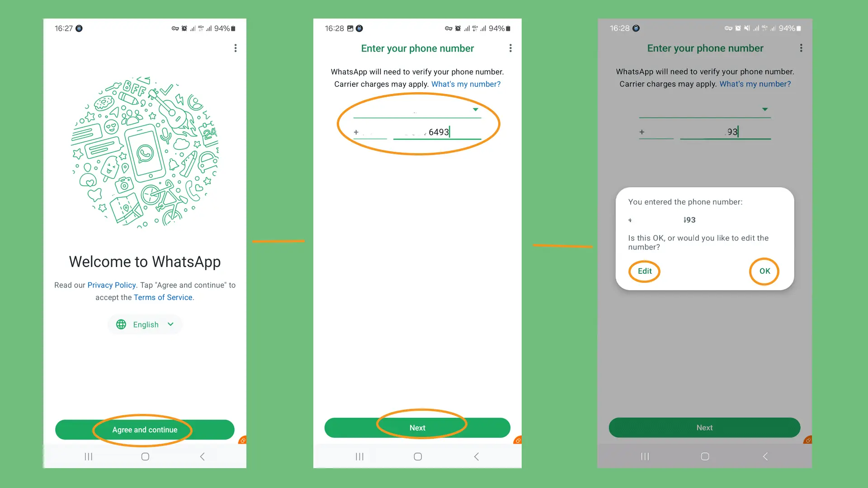Select English language dropdown
The height and width of the screenshot is (488, 868).
pyautogui.click(x=145, y=324)
